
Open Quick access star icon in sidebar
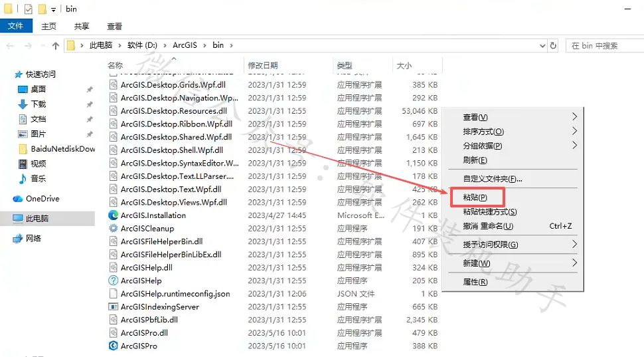[x=19, y=74]
